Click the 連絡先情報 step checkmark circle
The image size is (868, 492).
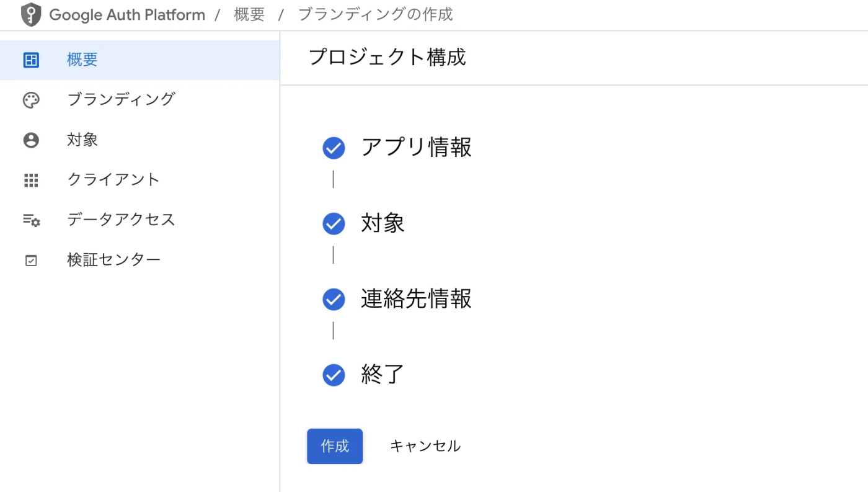coord(334,300)
